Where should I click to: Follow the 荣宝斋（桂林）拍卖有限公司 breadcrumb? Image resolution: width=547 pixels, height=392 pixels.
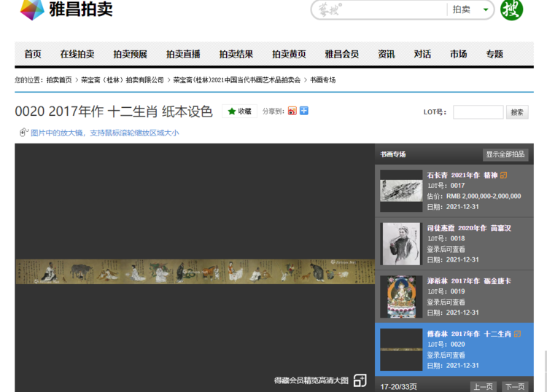click(x=123, y=80)
